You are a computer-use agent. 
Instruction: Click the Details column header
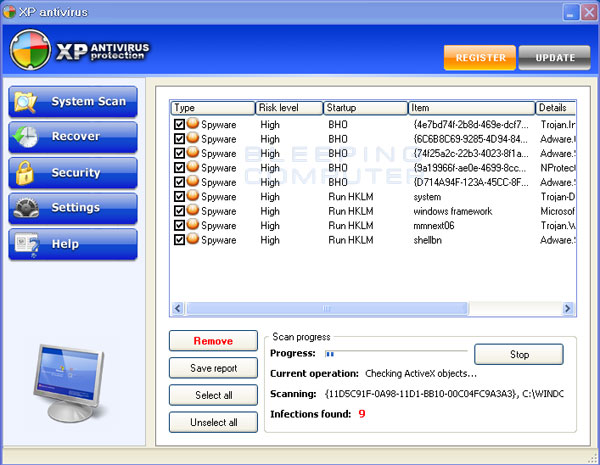(x=555, y=108)
